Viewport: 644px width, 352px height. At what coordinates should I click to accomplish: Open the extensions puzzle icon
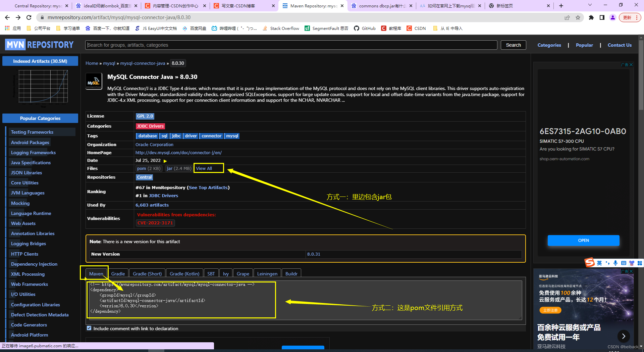click(591, 17)
